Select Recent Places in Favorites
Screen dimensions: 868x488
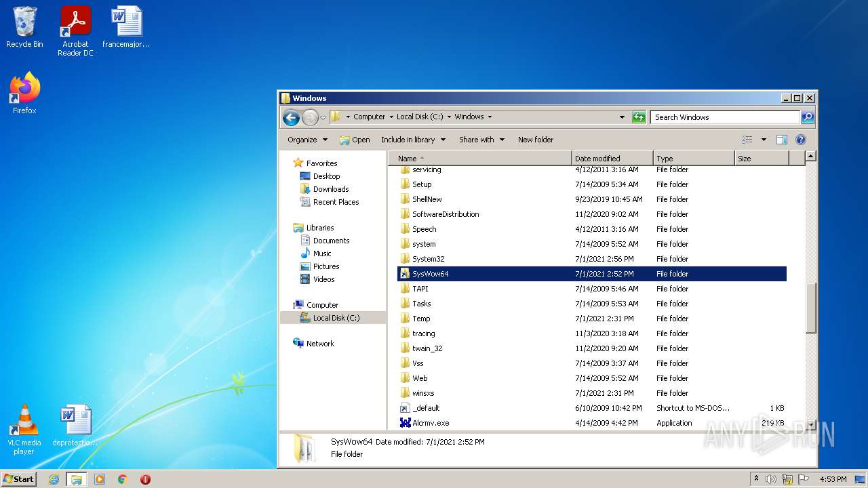click(336, 202)
